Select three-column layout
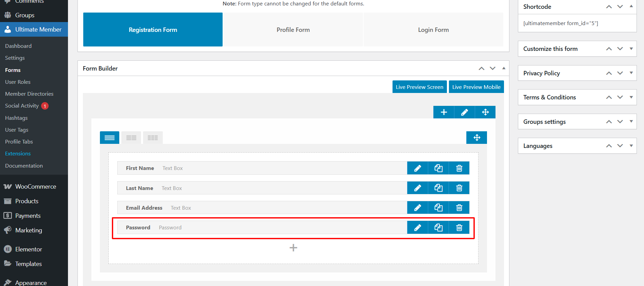The height and width of the screenshot is (286, 644). [x=153, y=137]
